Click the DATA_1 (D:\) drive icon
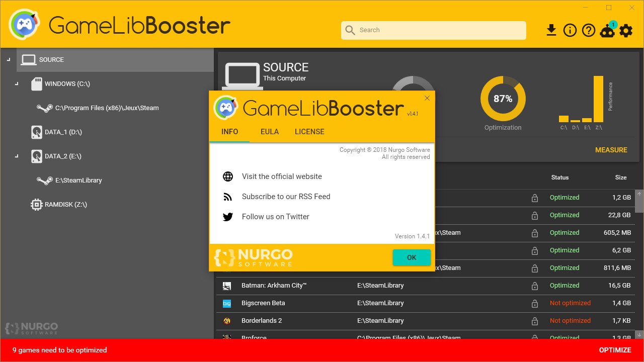644x362 pixels. pos(36,132)
